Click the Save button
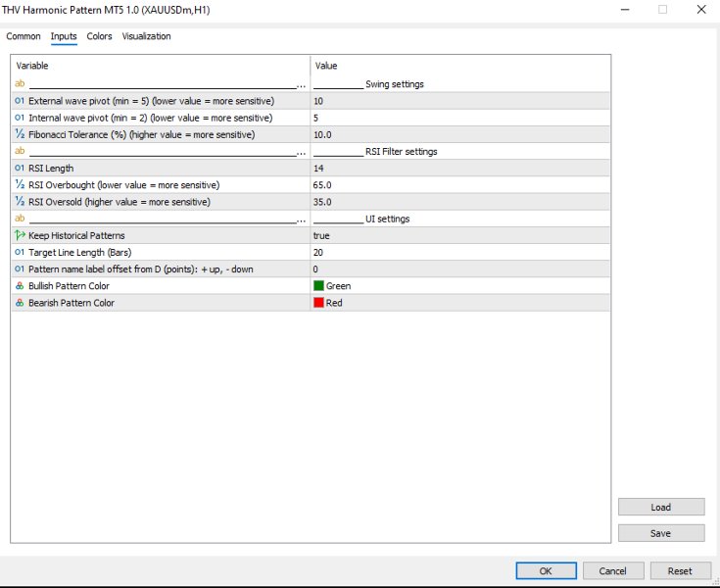Viewport: 720px width, 588px height. [661, 533]
